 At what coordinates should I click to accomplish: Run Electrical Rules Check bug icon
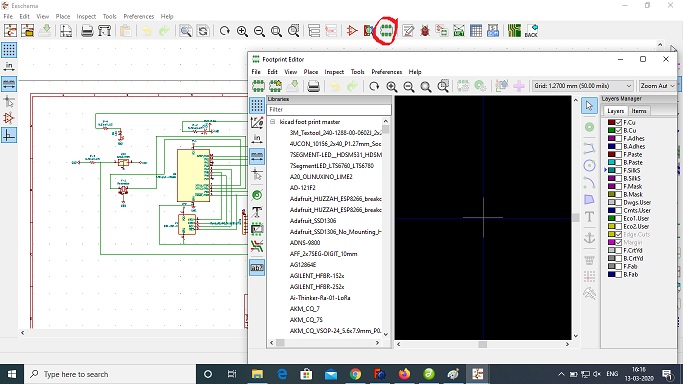point(425,30)
